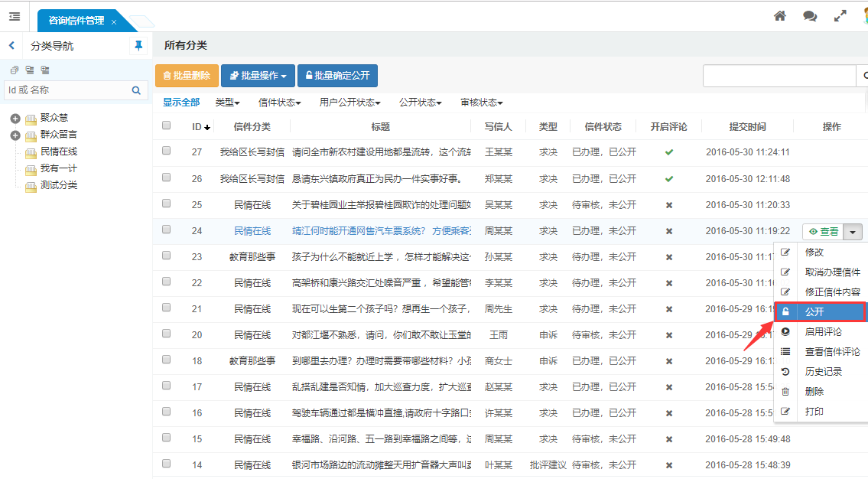Screen dimensions: 868x479
Task: Collapse the sidebar with the left chevron
Action: coord(11,46)
